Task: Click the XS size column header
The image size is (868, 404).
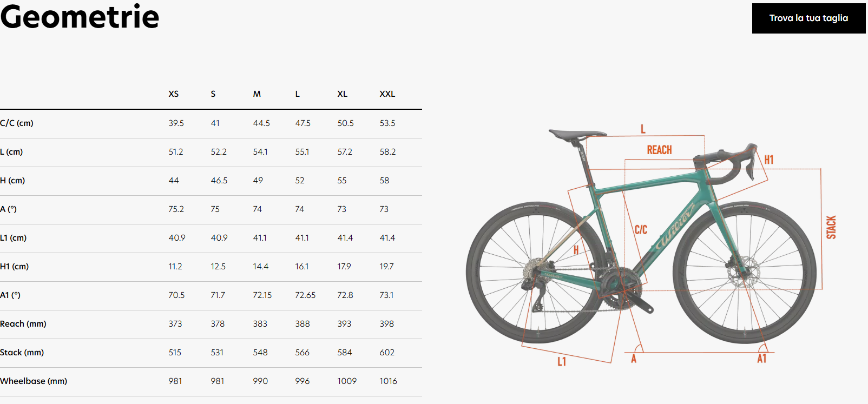Action: (173, 94)
